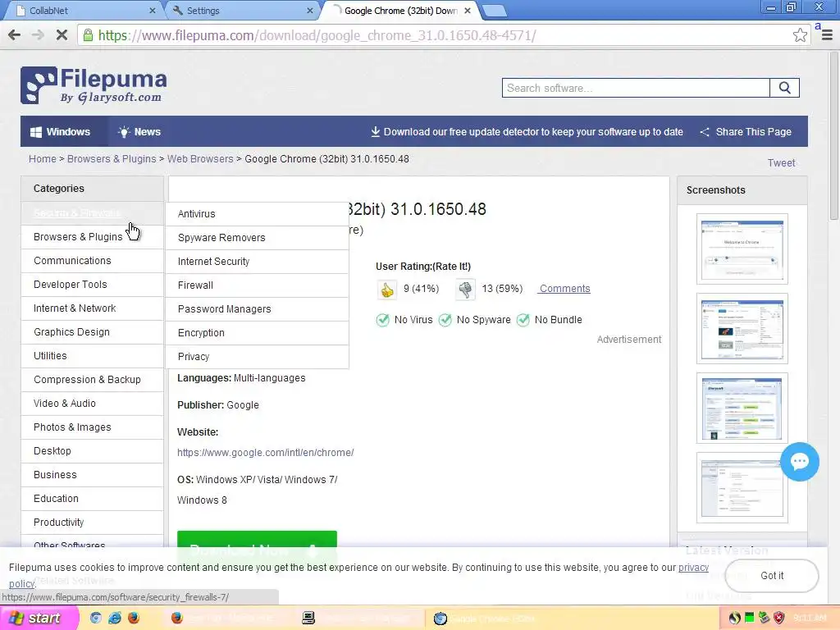Open Video & Audio category
The height and width of the screenshot is (630, 840).
pos(92,404)
